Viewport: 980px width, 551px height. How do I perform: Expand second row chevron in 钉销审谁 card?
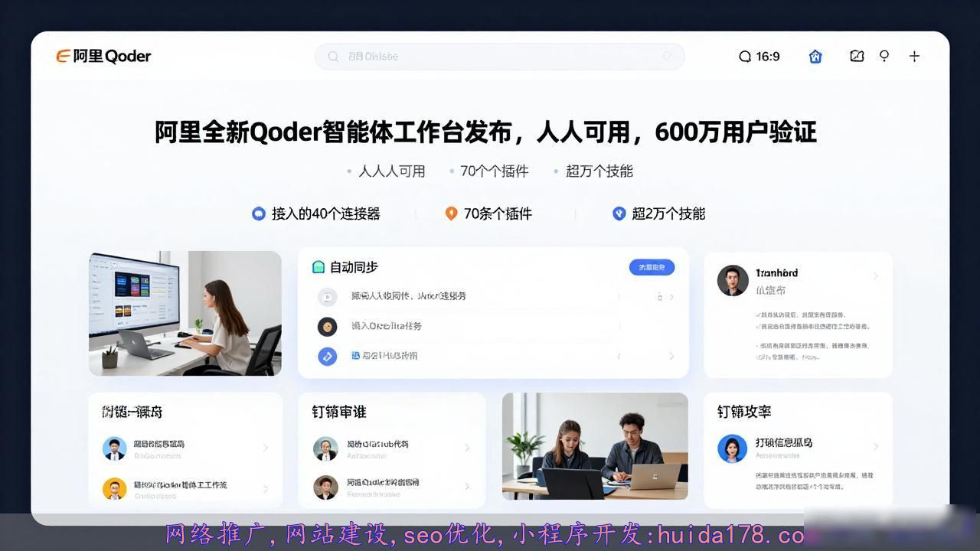467,487
